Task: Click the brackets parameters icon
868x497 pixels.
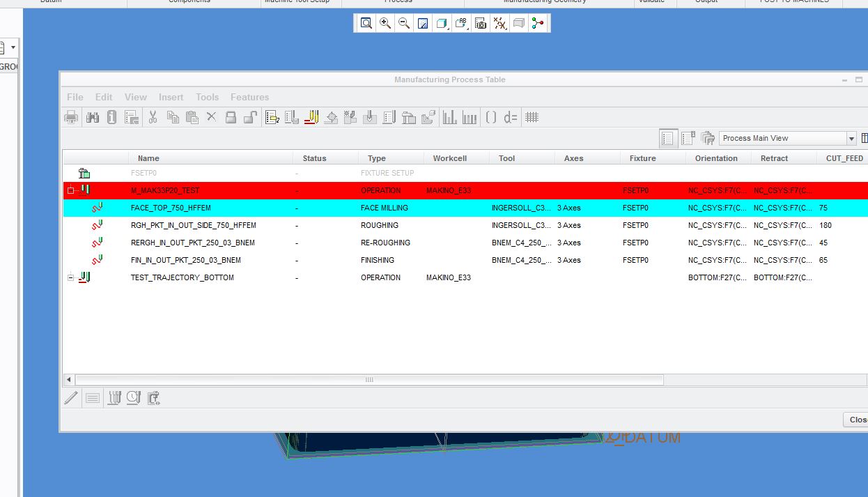Action: (491, 118)
